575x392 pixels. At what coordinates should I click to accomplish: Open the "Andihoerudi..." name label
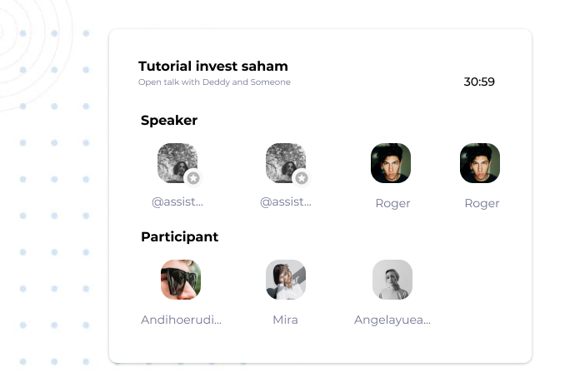(181, 320)
